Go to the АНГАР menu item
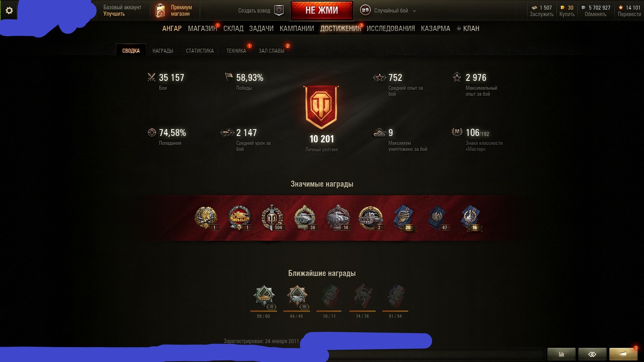The height and width of the screenshot is (362, 644). click(x=172, y=29)
